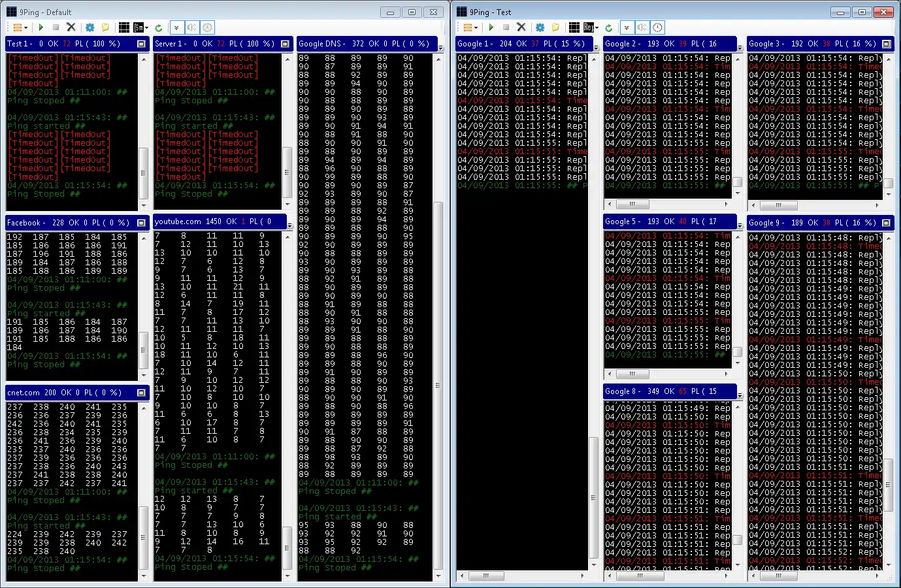Stop pinging in the 9Ping Test window

(x=506, y=27)
